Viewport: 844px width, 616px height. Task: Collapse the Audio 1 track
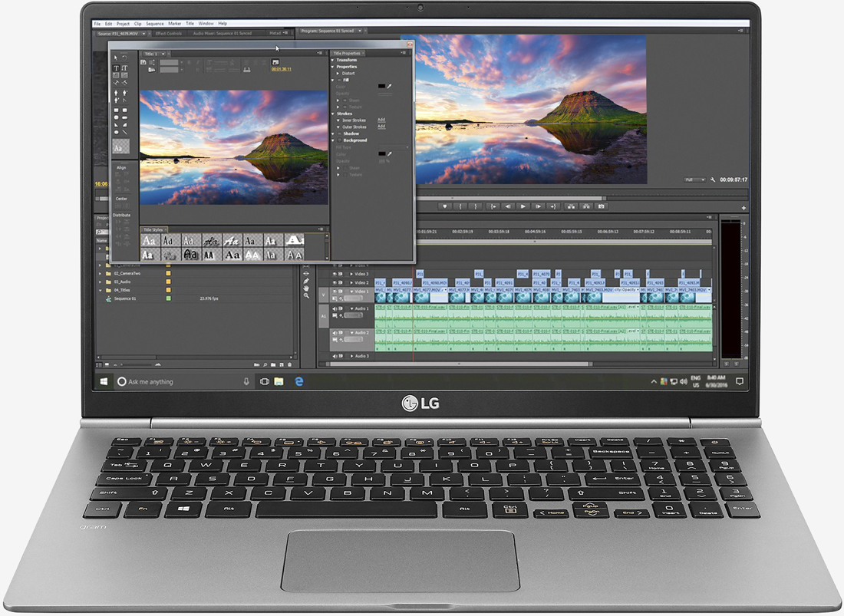[x=352, y=309]
